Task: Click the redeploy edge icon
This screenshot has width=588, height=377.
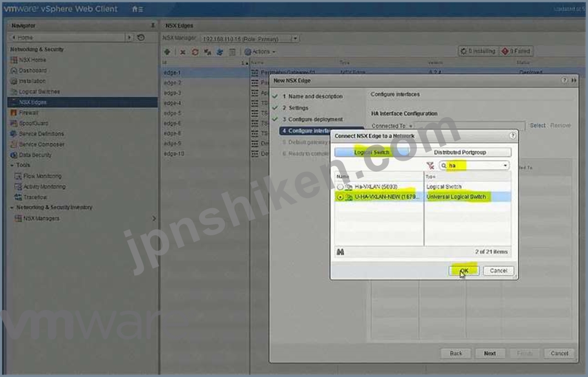Action: point(207,52)
